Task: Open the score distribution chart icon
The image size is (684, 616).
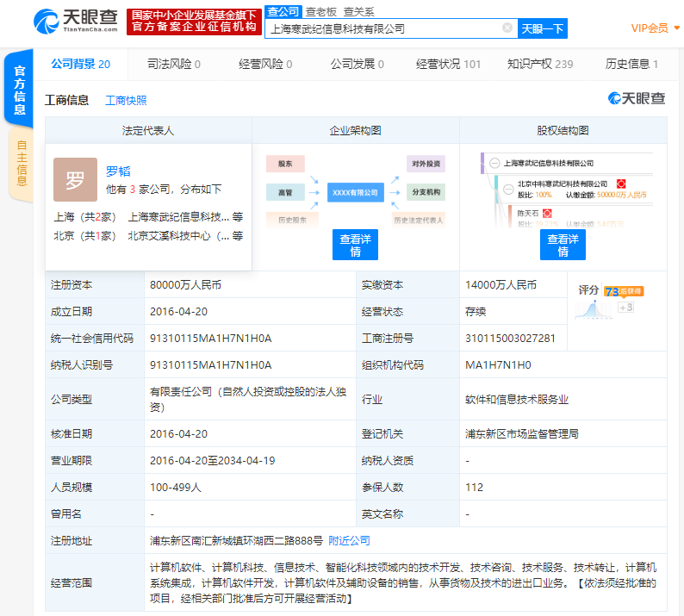Action: tap(593, 309)
